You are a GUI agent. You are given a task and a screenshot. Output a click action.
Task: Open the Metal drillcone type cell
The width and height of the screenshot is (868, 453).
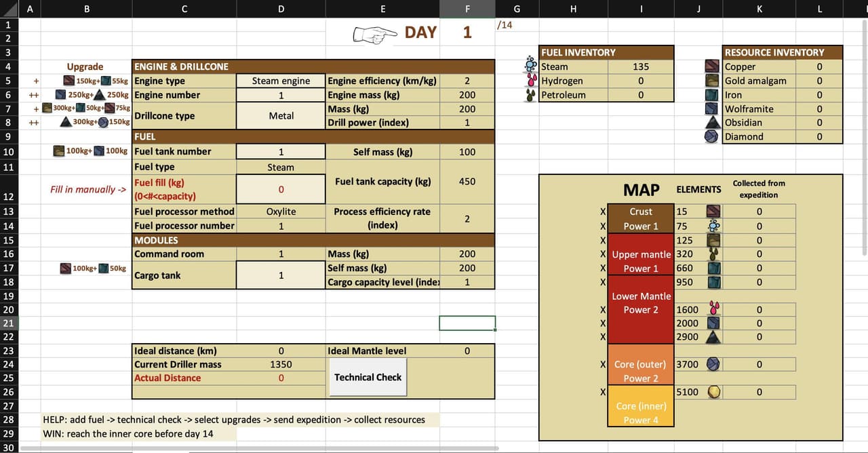pyautogui.click(x=281, y=116)
